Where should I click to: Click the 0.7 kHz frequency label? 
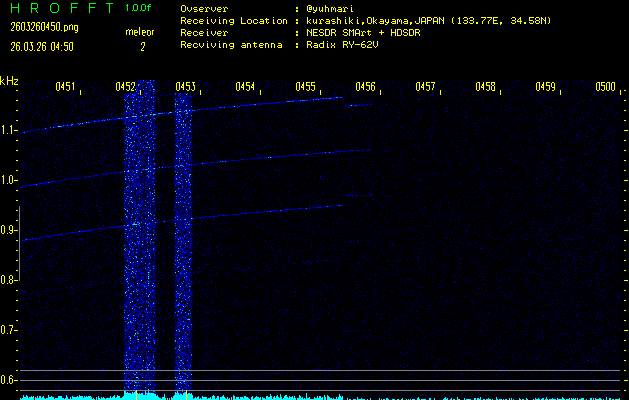(x=9, y=330)
